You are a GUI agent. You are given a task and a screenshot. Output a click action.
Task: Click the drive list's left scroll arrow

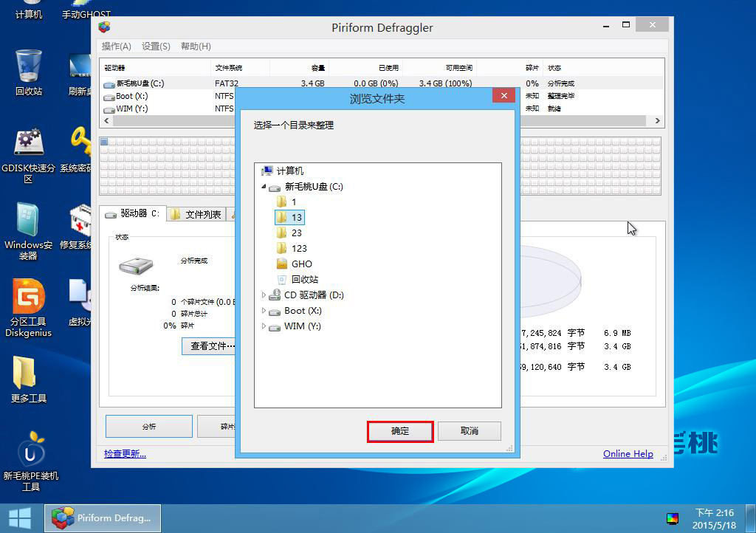(x=106, y=120)
